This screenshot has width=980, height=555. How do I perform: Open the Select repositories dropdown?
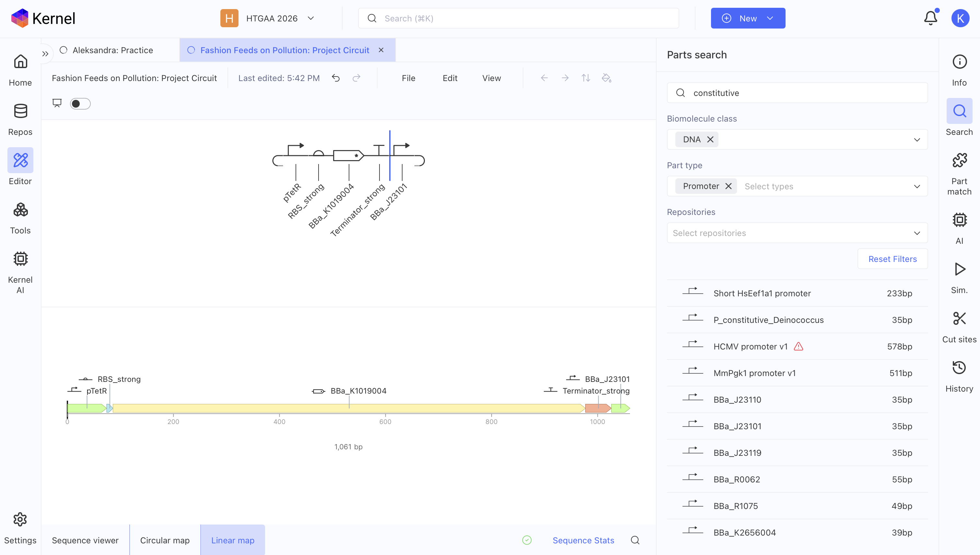(x=797, y=233)
